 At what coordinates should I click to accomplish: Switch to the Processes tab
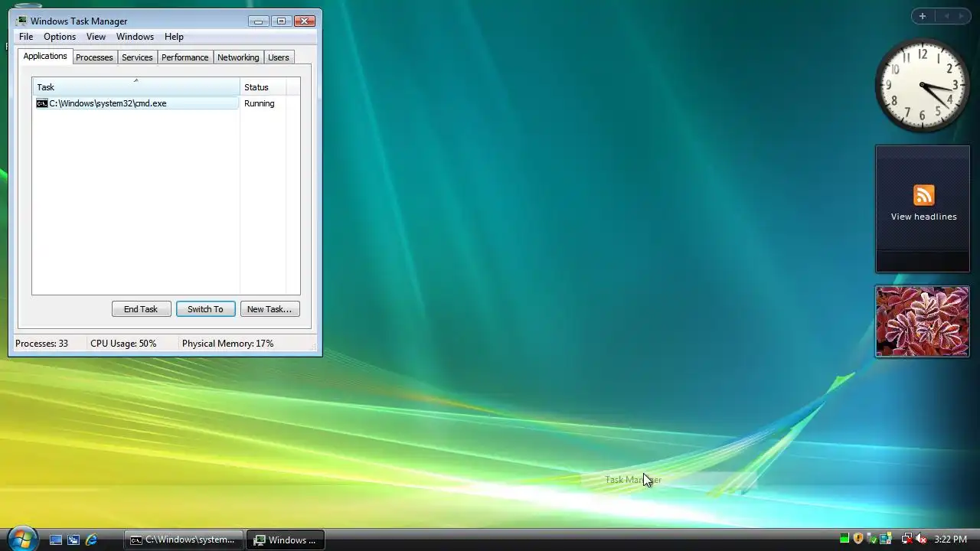pyautogui.click(x=94, y=57)
